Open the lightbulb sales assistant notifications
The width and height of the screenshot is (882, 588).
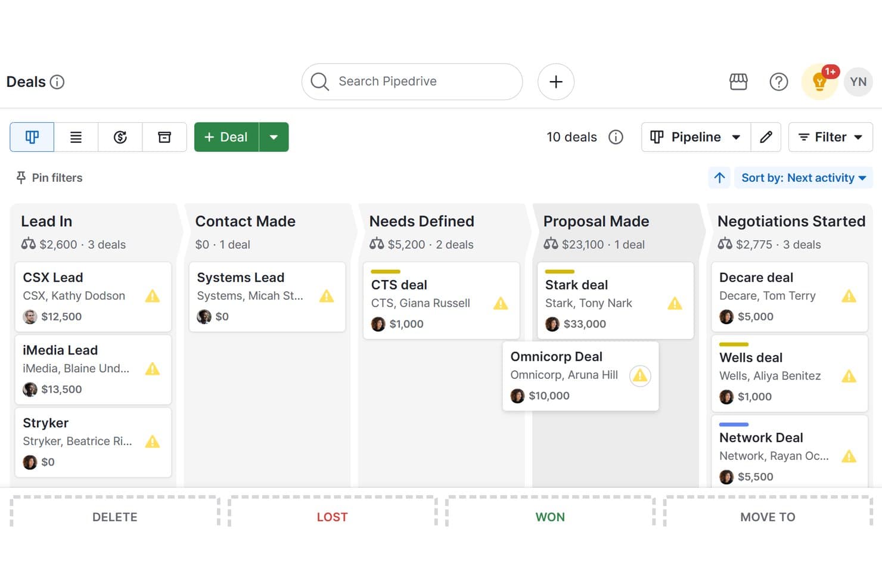pos(820,82)
